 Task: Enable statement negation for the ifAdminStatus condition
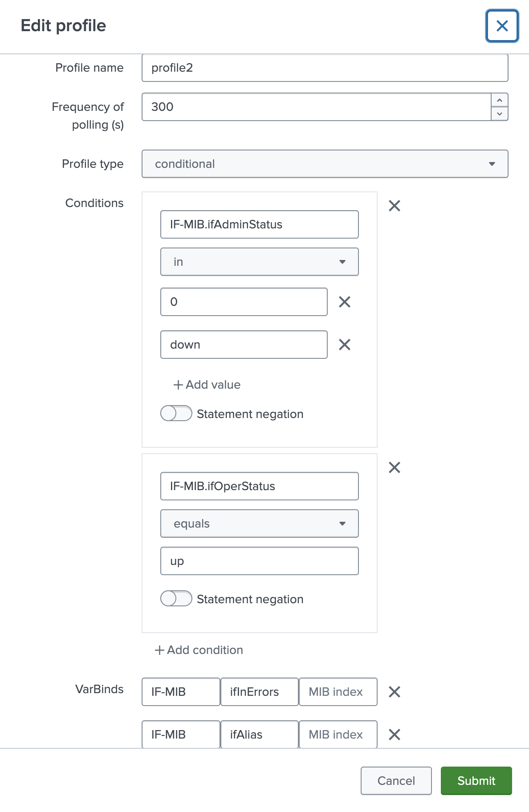[175, 414]
